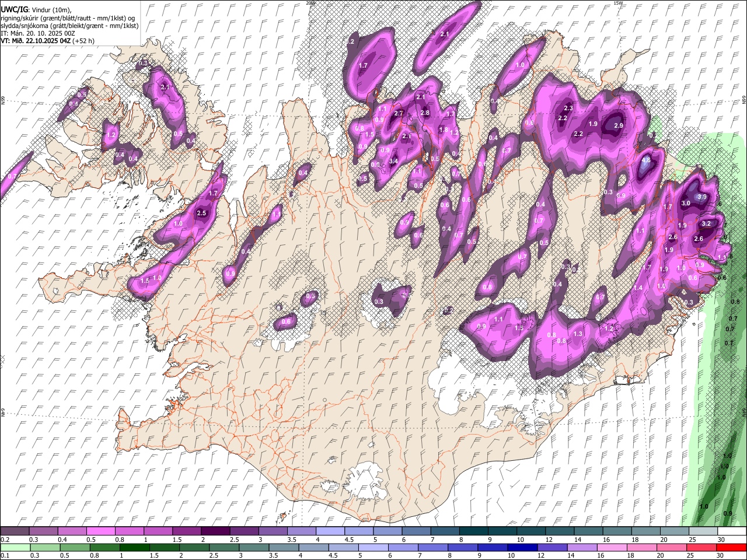
Task: Select the white swatch after 30 in the upper scale
Action: pyautogui.click(x=732, y=531)
